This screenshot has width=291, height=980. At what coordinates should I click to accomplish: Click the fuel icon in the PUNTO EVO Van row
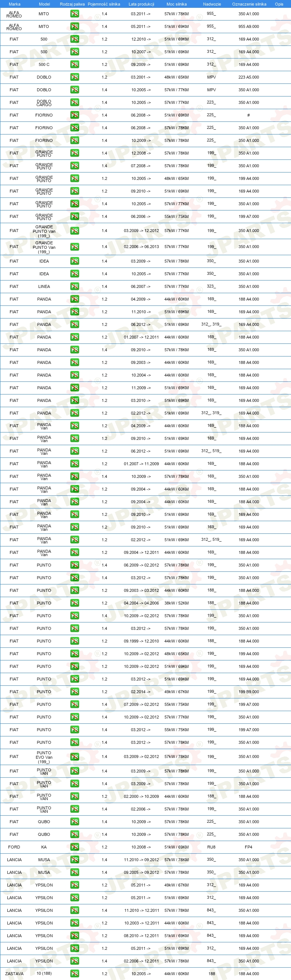click(74, 757)
